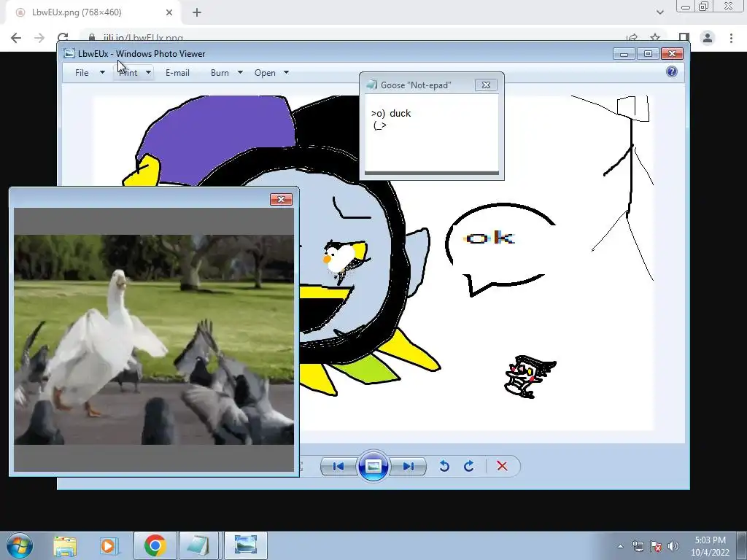The image size is (747, 560).
Task: Open Chrome three-dot menu
Action: point(731,38)
